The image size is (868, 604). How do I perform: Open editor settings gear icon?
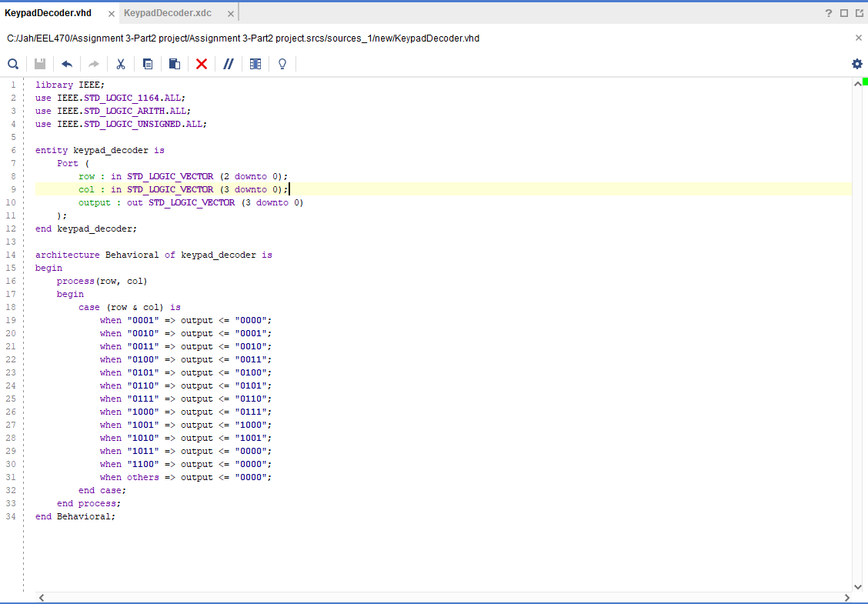(857, 64)
